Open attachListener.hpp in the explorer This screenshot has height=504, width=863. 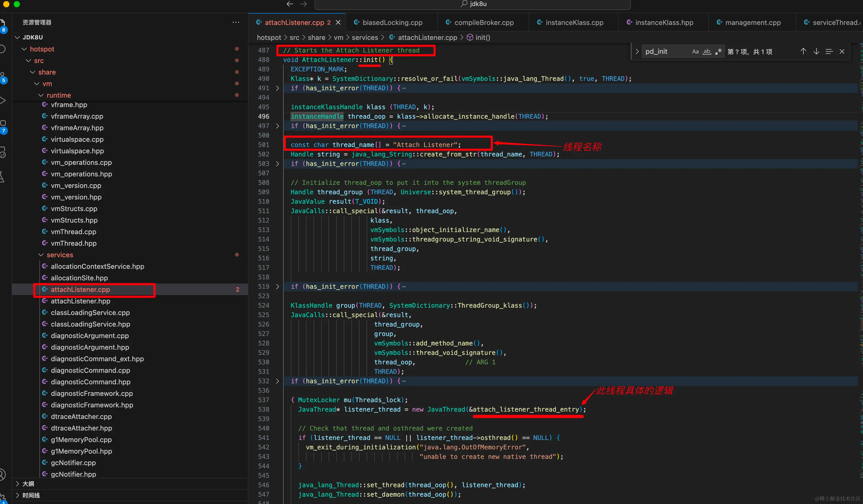point(80,301)
